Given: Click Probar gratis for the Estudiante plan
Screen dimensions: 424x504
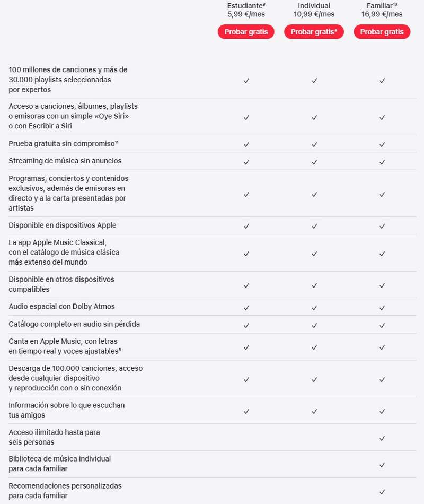Looking at the screenshot, I should pyautogui.click(x=246, y=32).
